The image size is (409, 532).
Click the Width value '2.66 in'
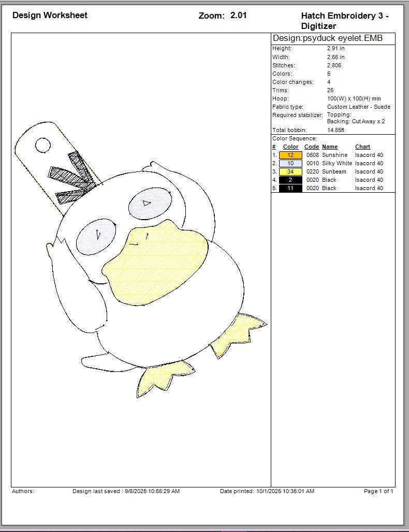tap(336, 57)
